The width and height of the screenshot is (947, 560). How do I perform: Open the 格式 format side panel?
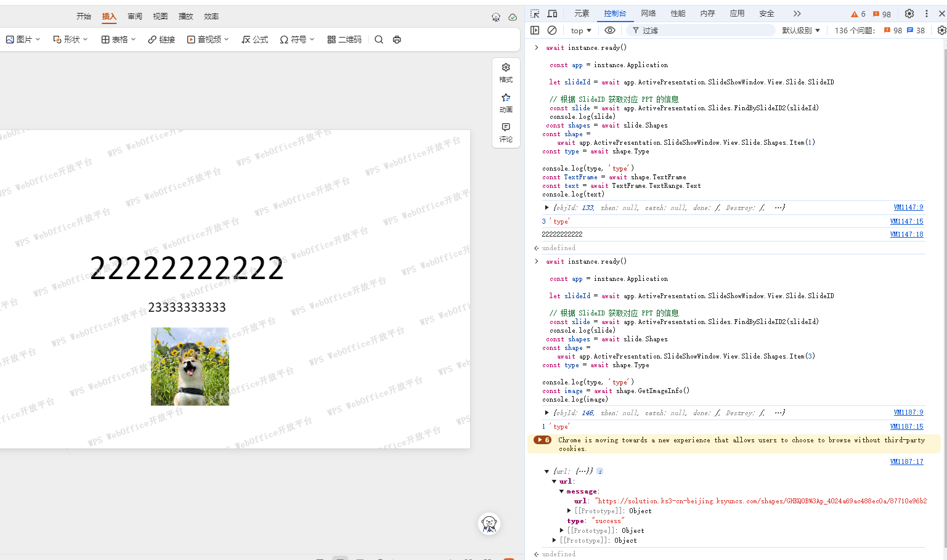(x=506, y=73)
